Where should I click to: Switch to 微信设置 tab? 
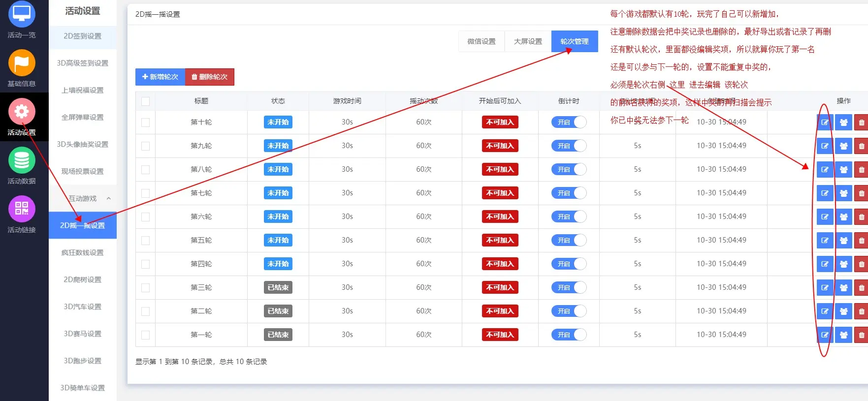(x=481, y=41)
